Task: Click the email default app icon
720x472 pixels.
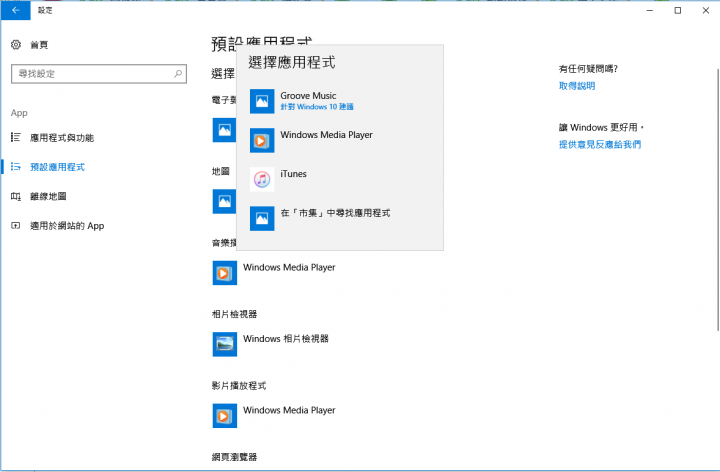Action: coord(225,130)
